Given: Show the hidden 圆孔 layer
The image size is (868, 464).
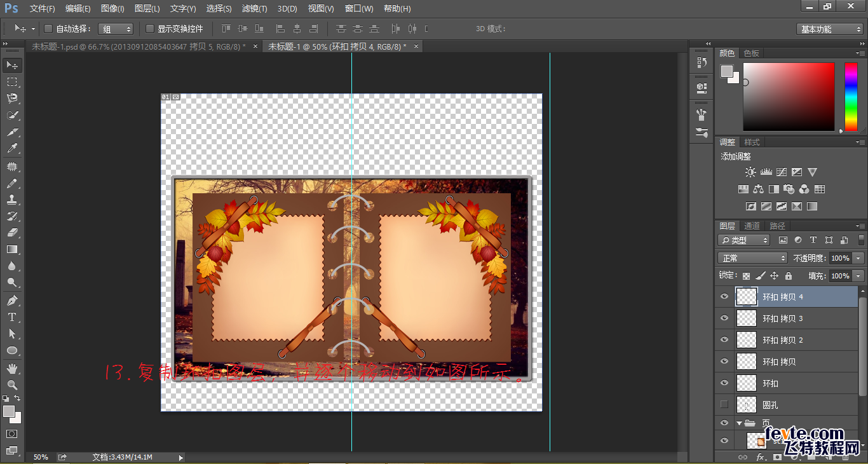Looking at the screenshot, I should point(724,405).
